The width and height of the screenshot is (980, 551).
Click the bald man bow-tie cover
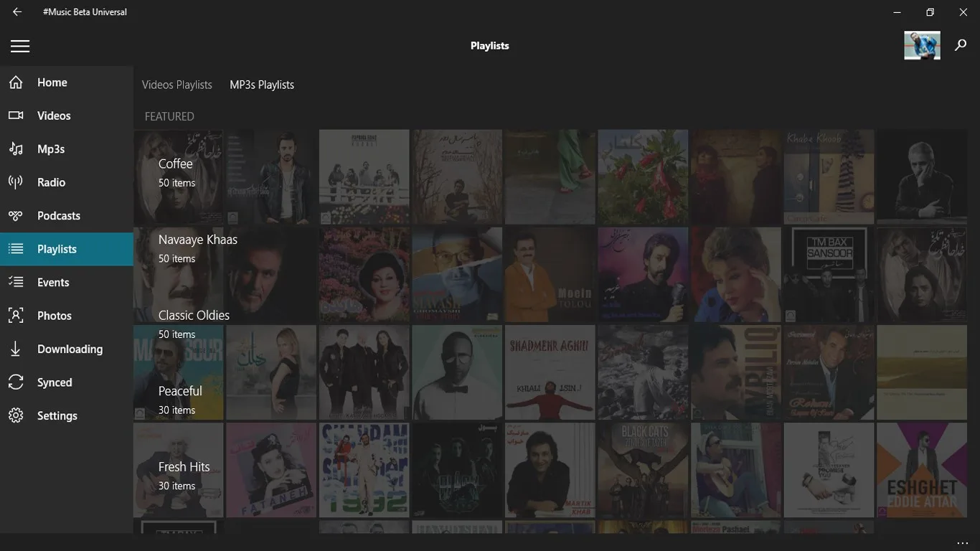(457, 372)
